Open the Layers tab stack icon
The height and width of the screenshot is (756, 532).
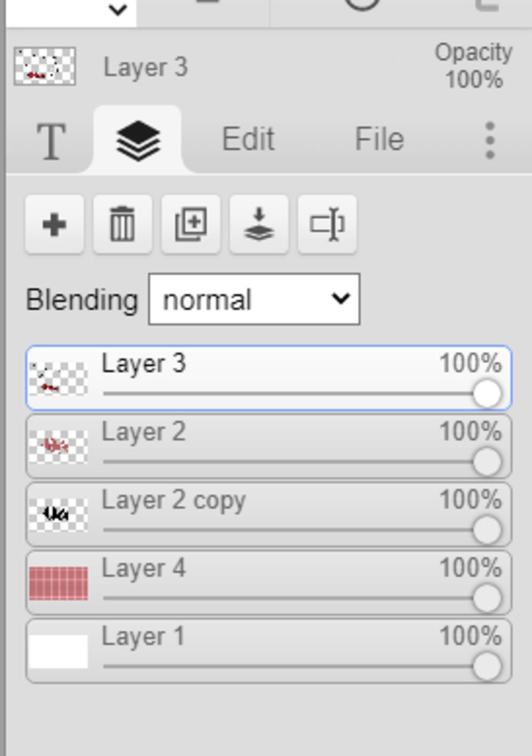(x=138, y=140)
